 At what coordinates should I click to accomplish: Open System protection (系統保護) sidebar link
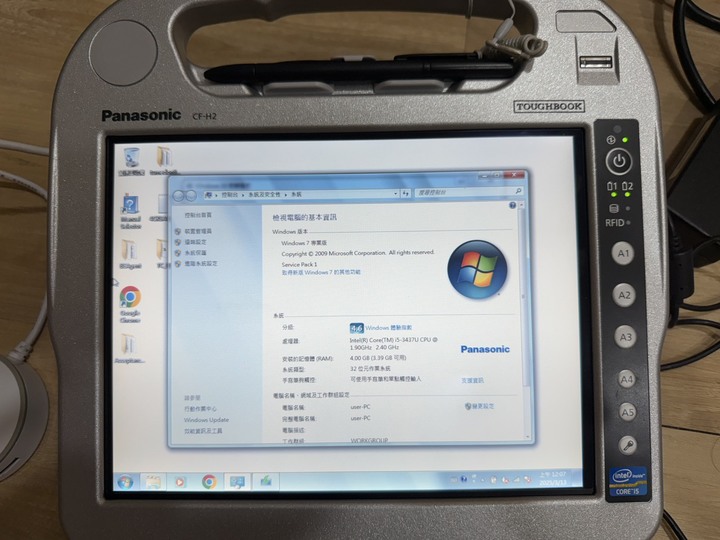(x=195, y=253)
